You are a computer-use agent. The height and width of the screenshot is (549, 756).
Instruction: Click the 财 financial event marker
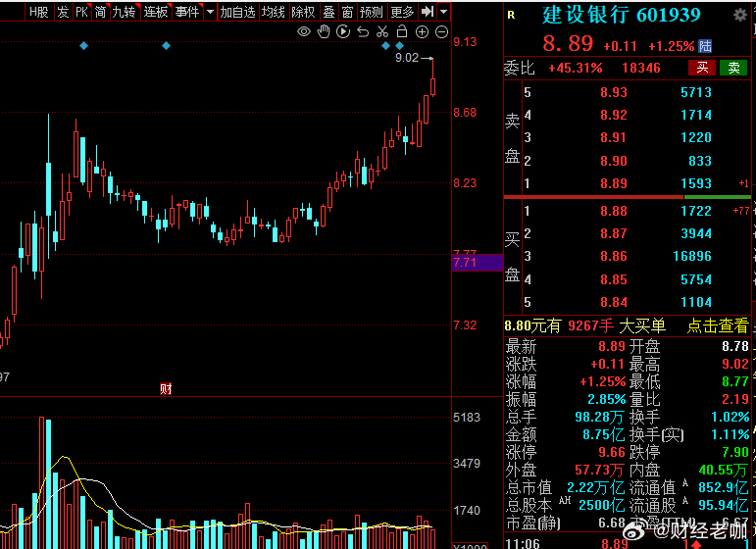pyautogui.click(x=166, y=389)
